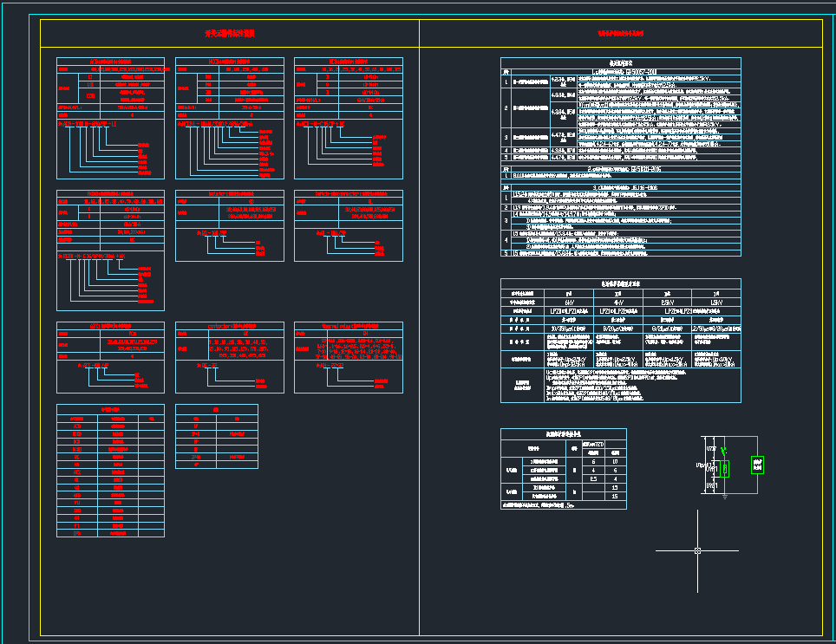Click the 1.5kV cell in the middle-right table
Viewport: 836px width, 644px height.
(x=715, y=302)
